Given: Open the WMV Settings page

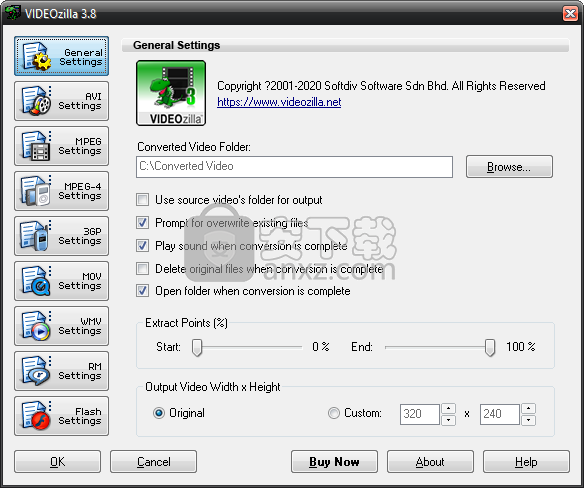Looking at the screenshot, I should pos(61,326).
